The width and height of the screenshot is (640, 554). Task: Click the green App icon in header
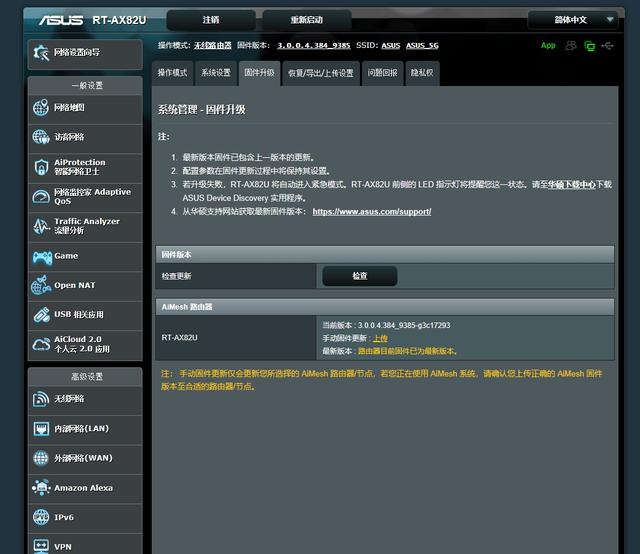coord(548,45)
